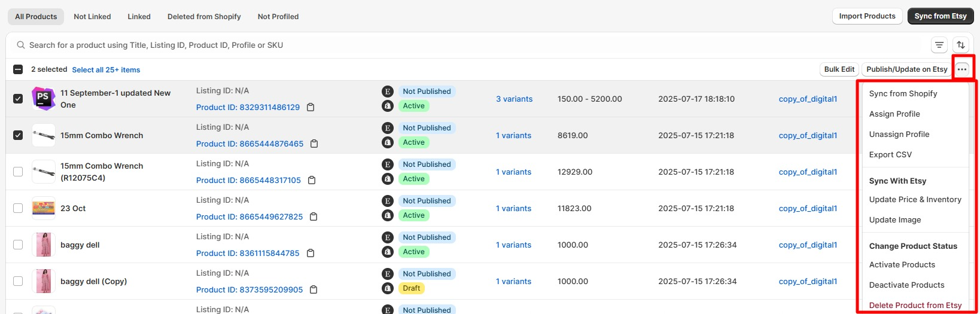
Task: Check the baggy dell product
Action: pos(18,245)
